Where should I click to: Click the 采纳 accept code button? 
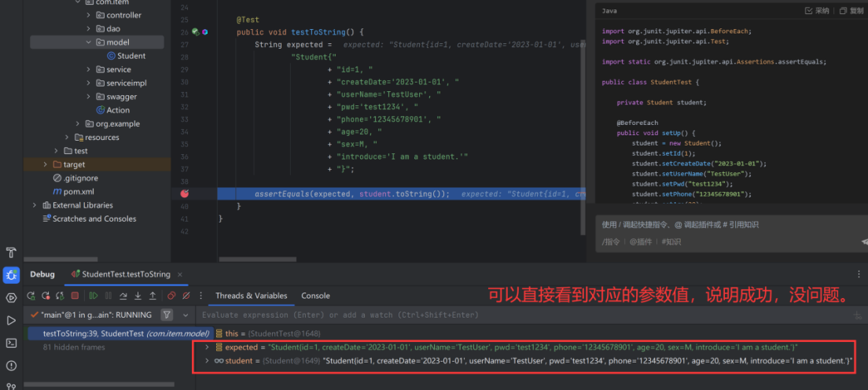point(817,10)
